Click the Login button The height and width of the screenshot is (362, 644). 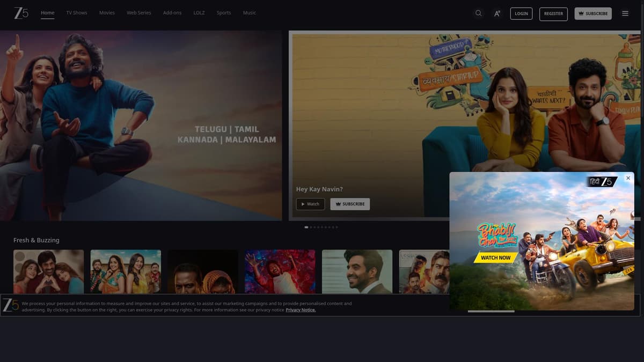click(521, 13)
